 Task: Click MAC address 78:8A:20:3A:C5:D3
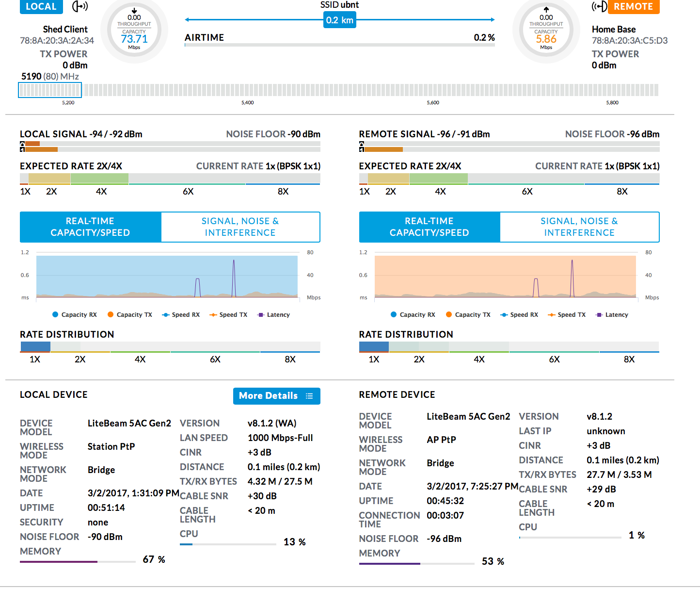pos(630,41)
